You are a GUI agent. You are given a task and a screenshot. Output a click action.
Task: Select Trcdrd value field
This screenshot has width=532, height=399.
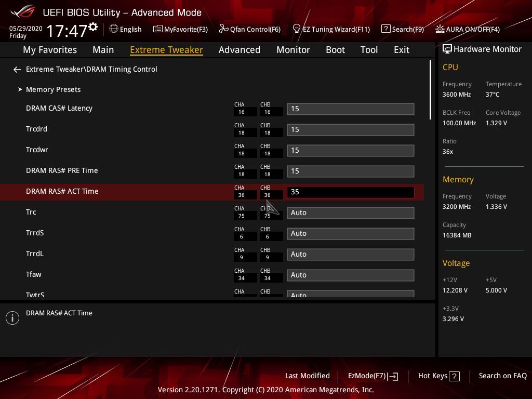click(351, 129)
